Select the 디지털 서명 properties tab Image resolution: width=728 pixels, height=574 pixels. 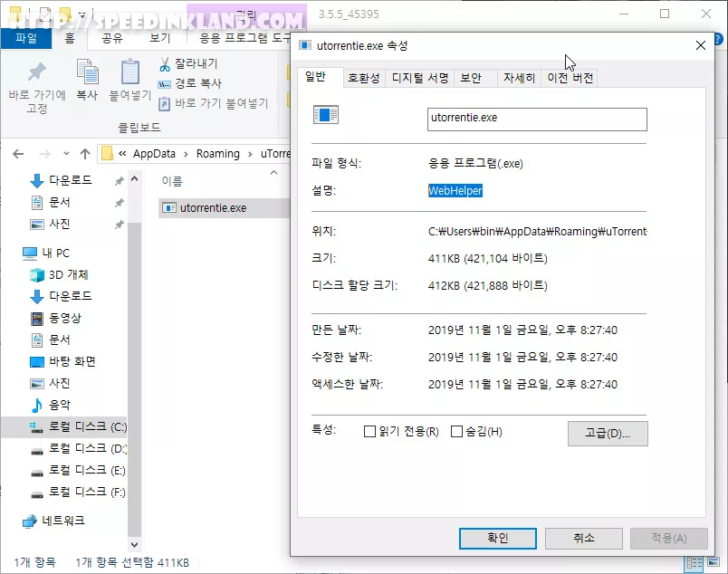click(420, 78)
